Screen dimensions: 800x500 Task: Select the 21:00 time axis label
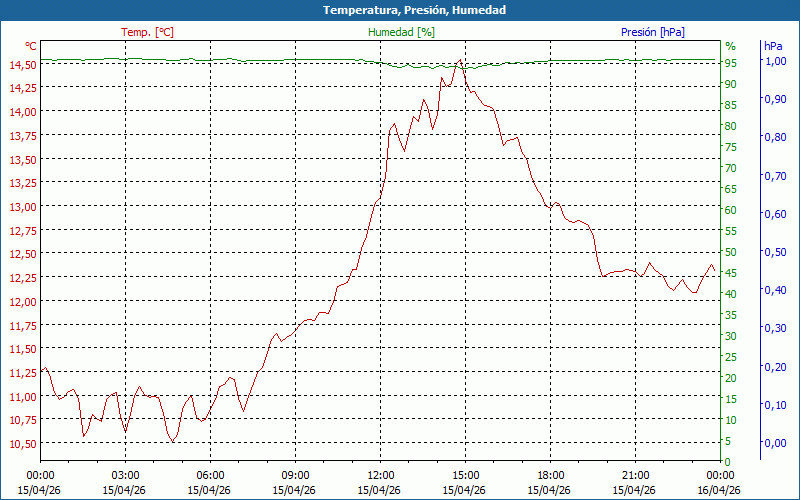coord(635,475)
